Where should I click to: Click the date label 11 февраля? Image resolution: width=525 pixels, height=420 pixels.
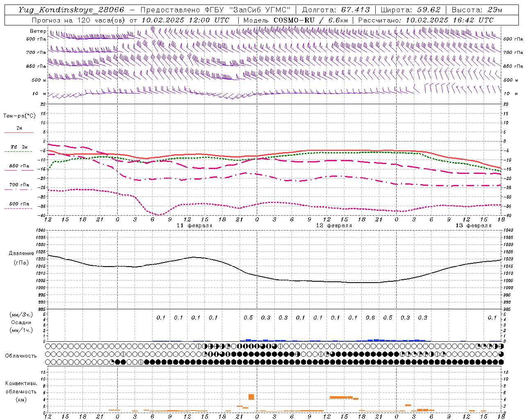pos(194,226)
